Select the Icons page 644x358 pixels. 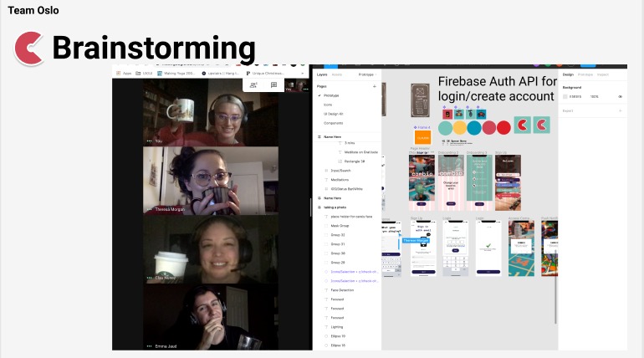(x=328, y=105)
